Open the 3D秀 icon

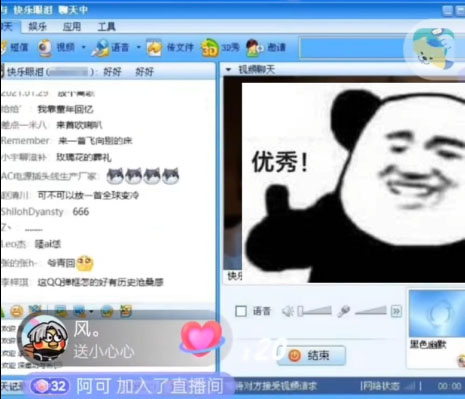(x=209, y=48)
